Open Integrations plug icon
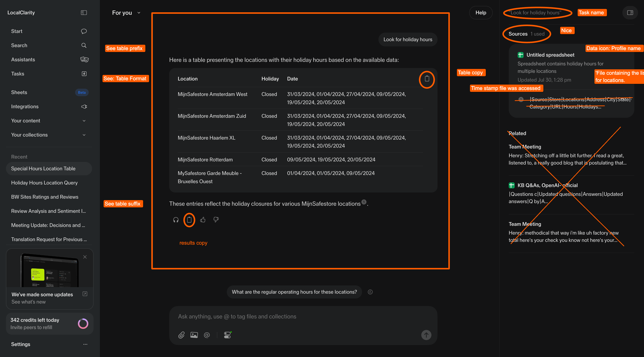644x357 pixels. [x=84, y=107]
